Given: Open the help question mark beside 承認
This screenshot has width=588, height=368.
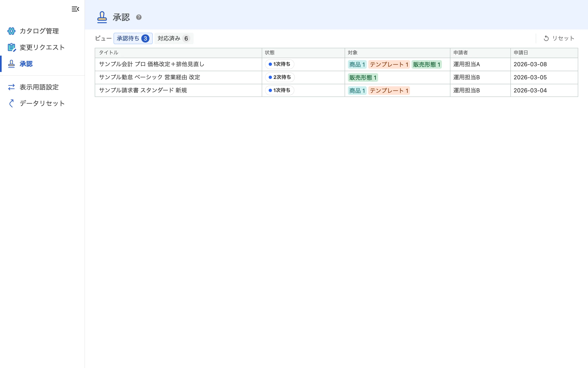Looking at the screenshot, I should click(139, 17).
